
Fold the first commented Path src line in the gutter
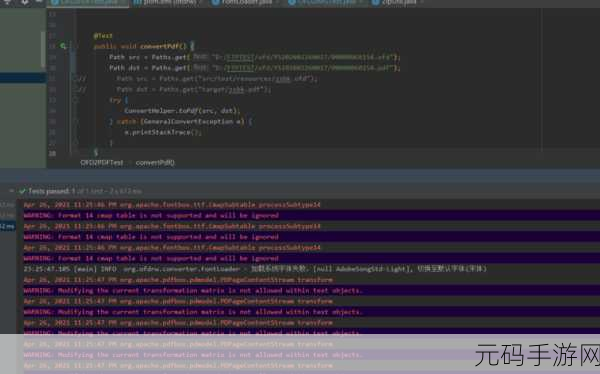coord(75,79)
